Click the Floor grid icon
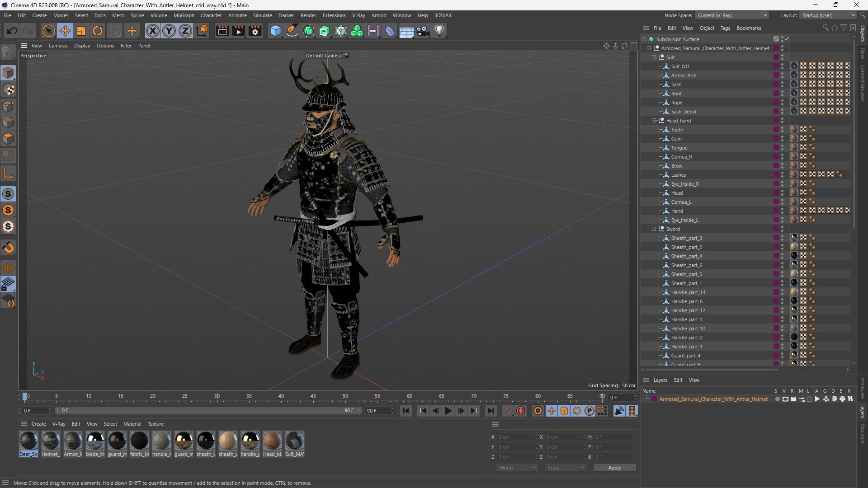 tap(406, 31)
